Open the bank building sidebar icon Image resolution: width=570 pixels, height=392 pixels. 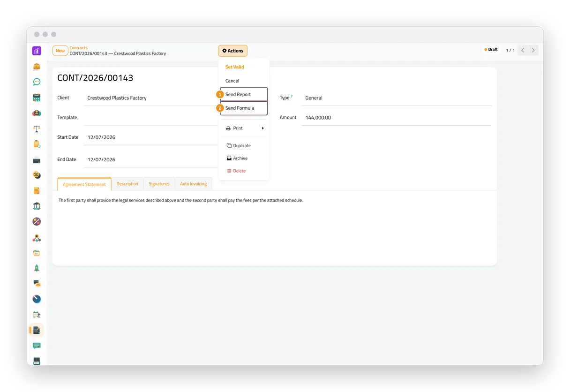coord(37,206)
